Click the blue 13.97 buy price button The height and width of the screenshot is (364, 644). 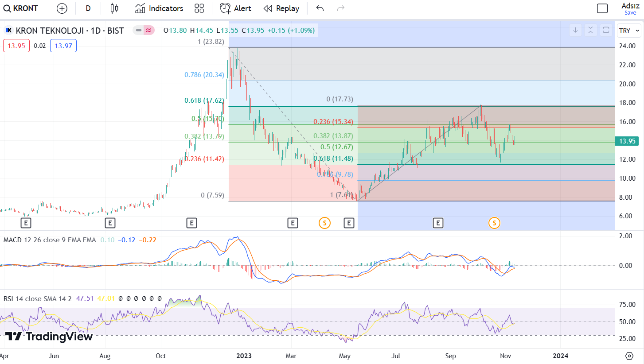[x=63, y=46]
